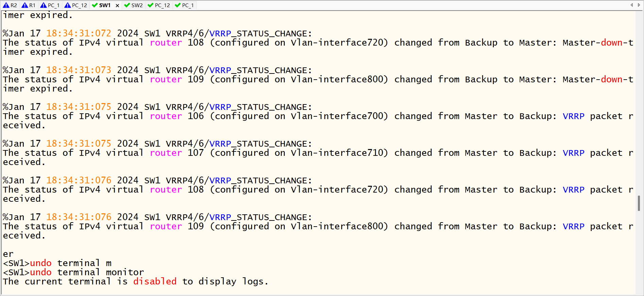Image resolution: width=644 pixels, height=296 pixels.
Task: Click the scrollbar track above the thumb
Action: pos(639,102)
